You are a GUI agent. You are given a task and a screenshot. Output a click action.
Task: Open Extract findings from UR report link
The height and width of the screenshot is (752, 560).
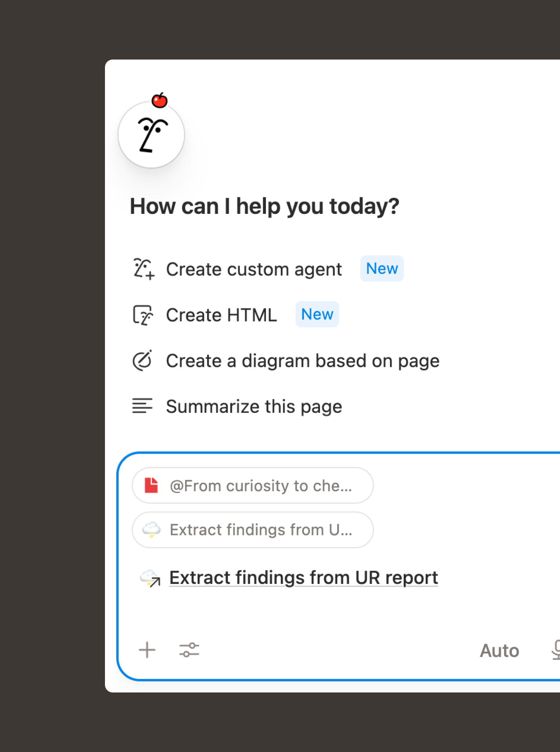pyautogui.click(x=303, y=578)
